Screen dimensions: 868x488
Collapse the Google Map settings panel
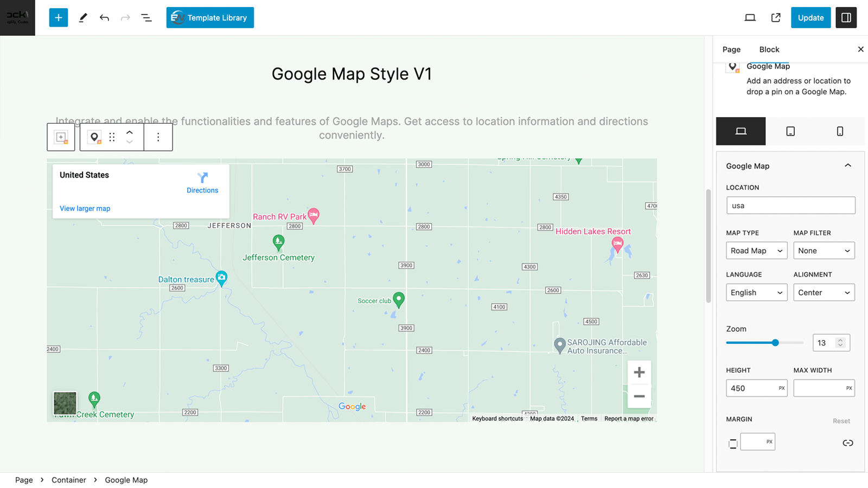point(848,165)
